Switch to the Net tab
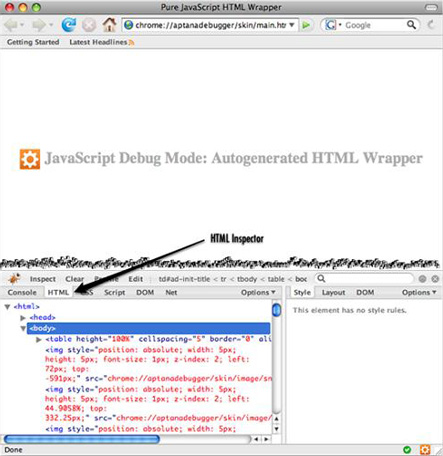The height and width of the screenshot is (456, 443). coord(171,293)
